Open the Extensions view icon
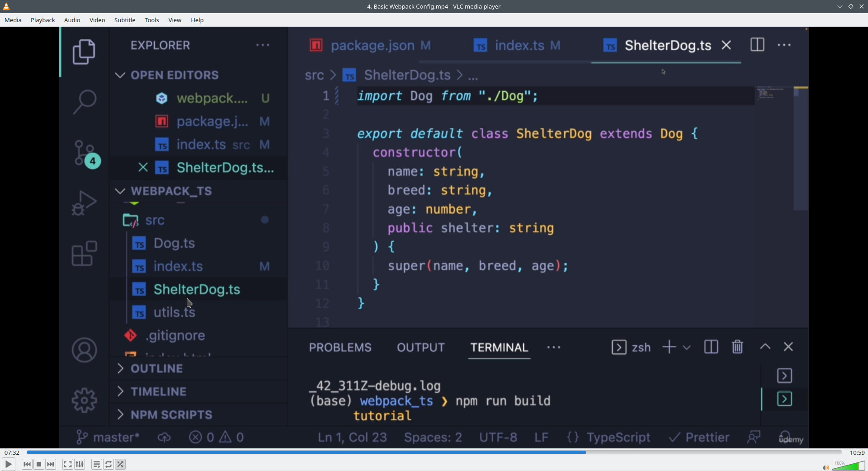868x471 pixels. tap(84, 253)
